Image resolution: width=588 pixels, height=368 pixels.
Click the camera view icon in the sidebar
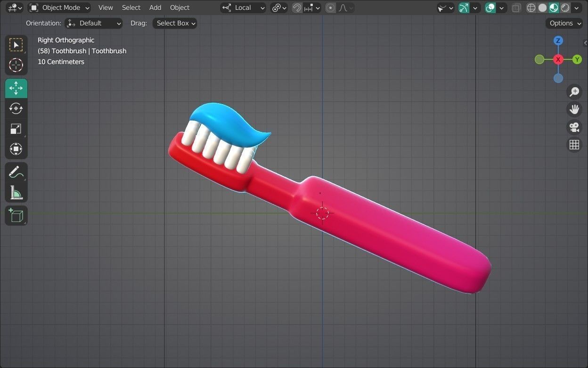pos(574,127)
